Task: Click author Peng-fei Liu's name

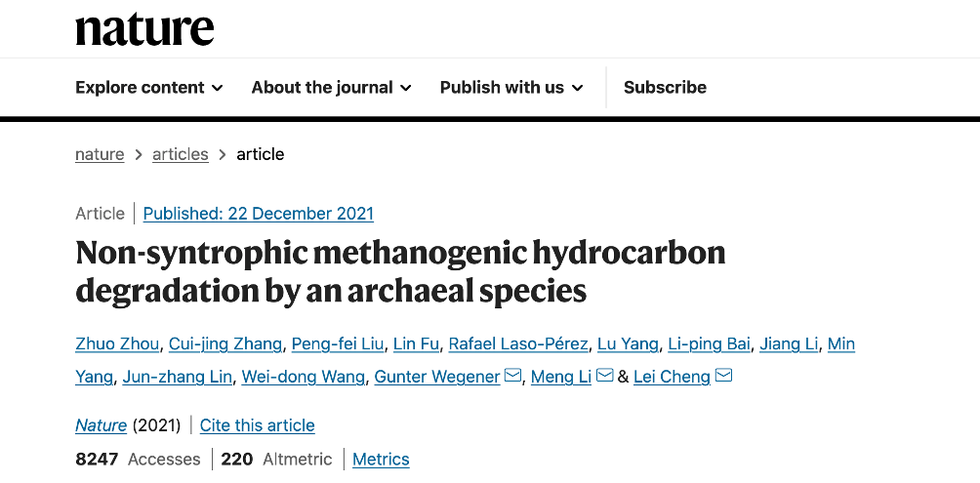Action: [338, 344]
